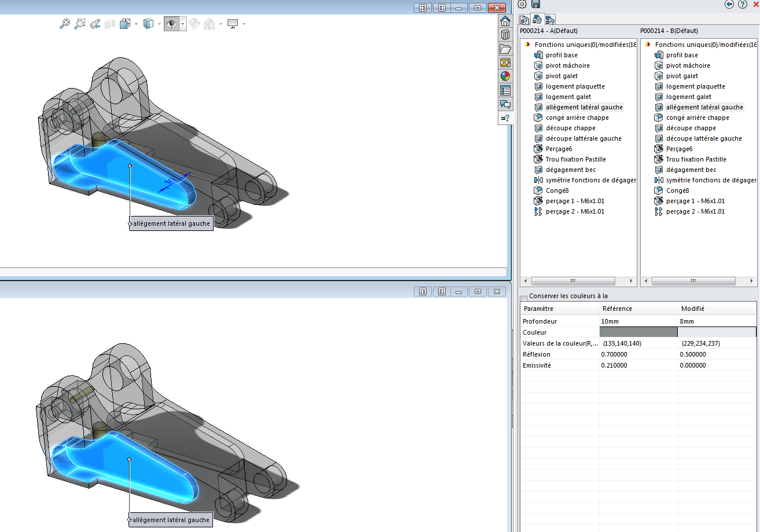Open the View Settings dropdown arrow

[x=244, y=24]
